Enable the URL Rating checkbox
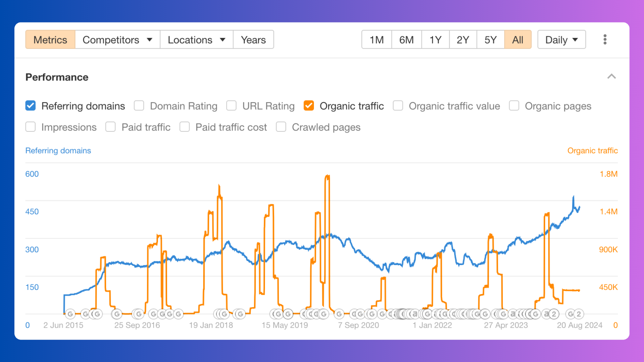644x362 pixels. [x=231, y=106]
